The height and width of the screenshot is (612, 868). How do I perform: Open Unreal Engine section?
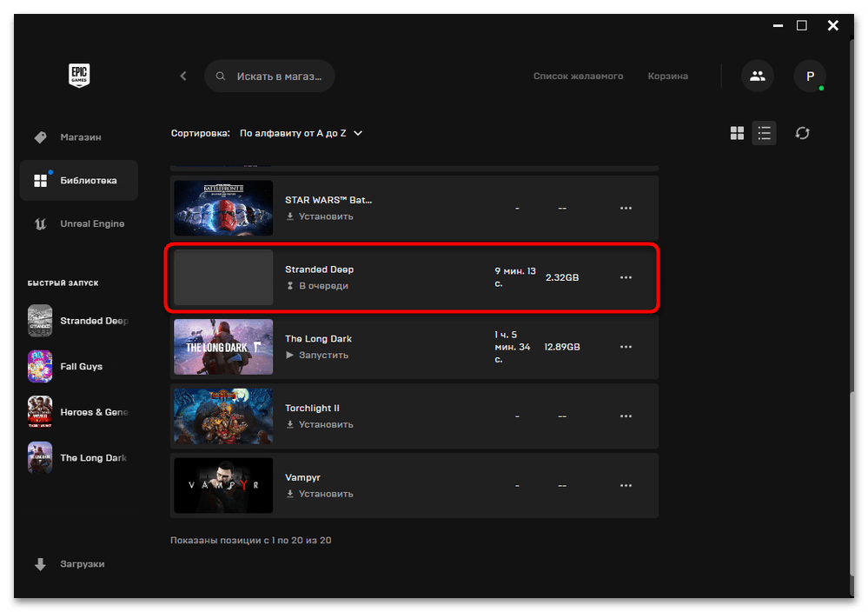tap(79, 223)
